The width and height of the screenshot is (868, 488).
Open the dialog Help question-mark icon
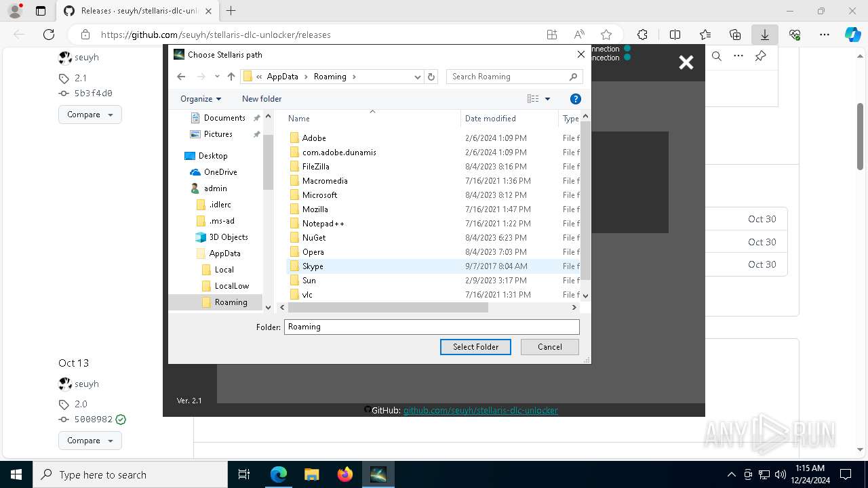(x=576, y=99)
